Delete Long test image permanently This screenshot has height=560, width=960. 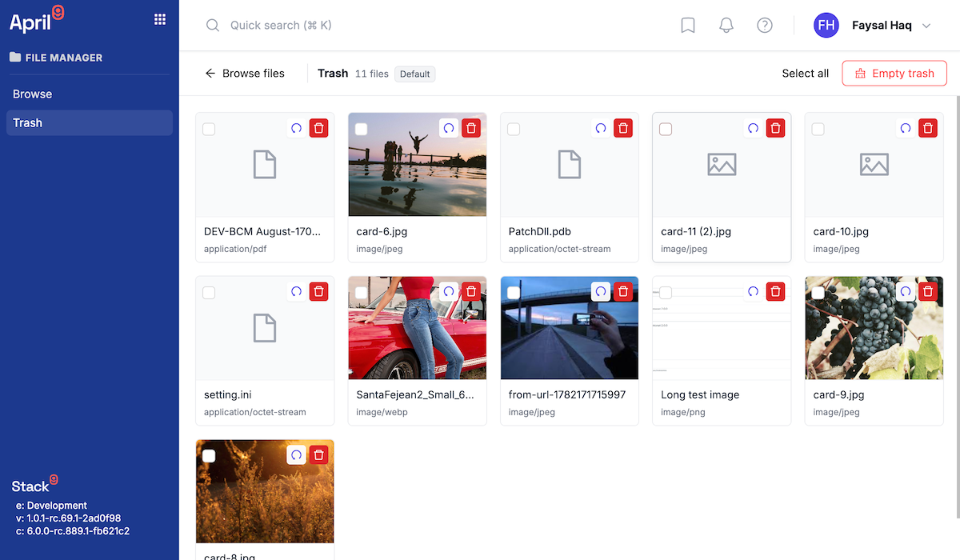pyautogui.click(x=775, y=291)
